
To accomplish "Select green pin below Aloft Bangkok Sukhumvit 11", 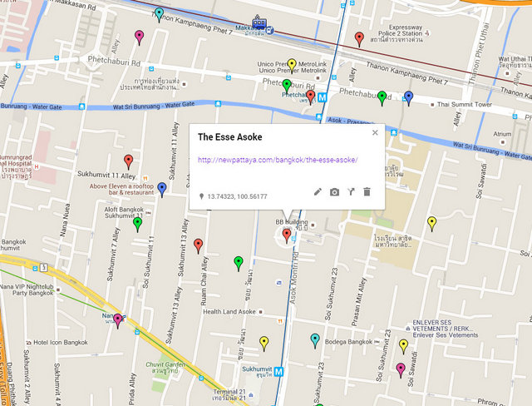I will pos(137,225).
